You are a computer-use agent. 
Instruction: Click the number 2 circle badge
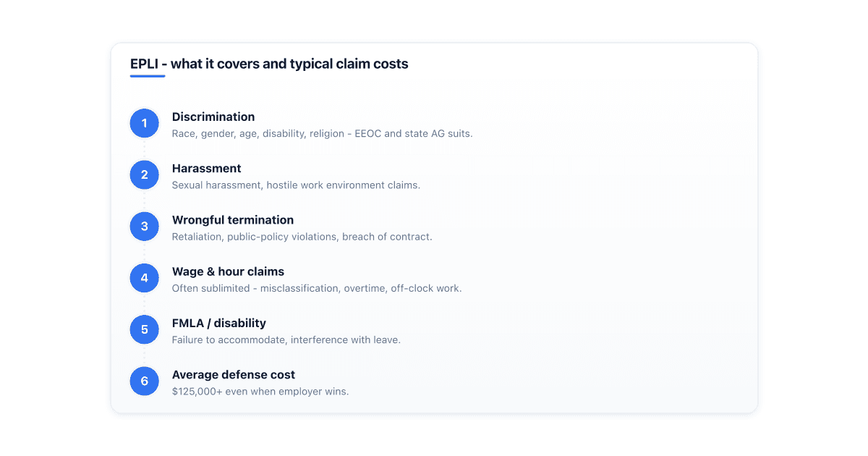coord(144,174)
